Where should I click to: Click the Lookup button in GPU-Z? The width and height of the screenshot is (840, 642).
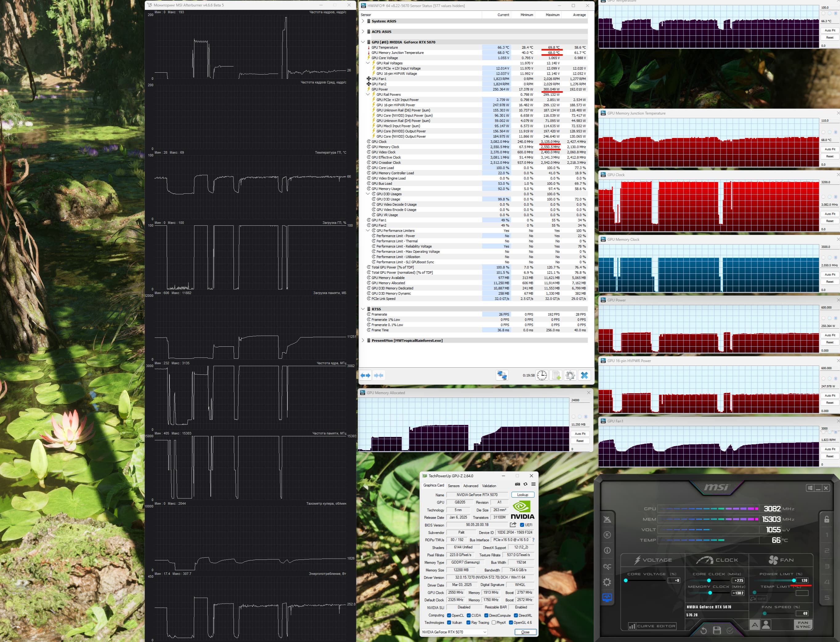[x=523, y=495]
